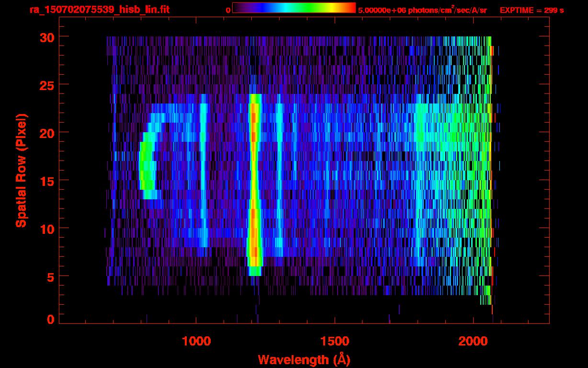Select the 1500 wavelength tick label
This screenshot has height=368, width=588.
click(x=334, y=341)
